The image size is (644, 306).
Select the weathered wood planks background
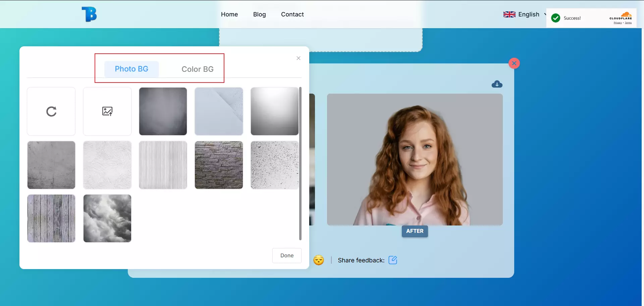51,218
